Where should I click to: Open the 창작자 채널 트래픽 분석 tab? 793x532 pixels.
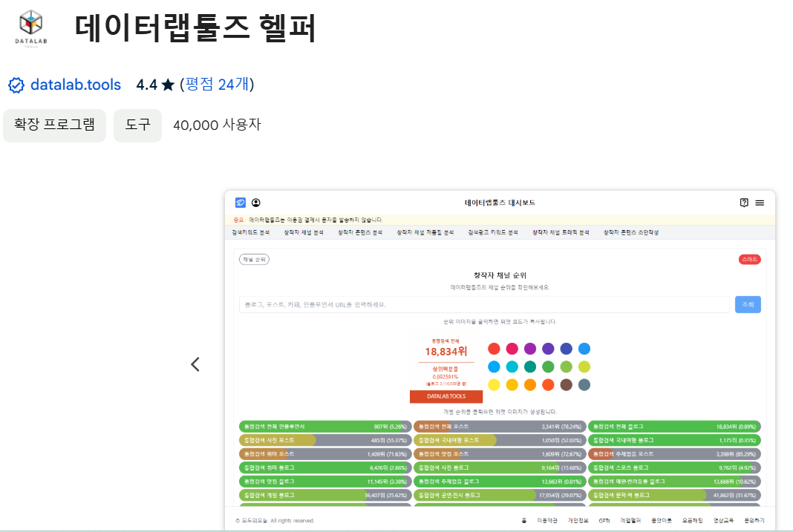point(561,232)
